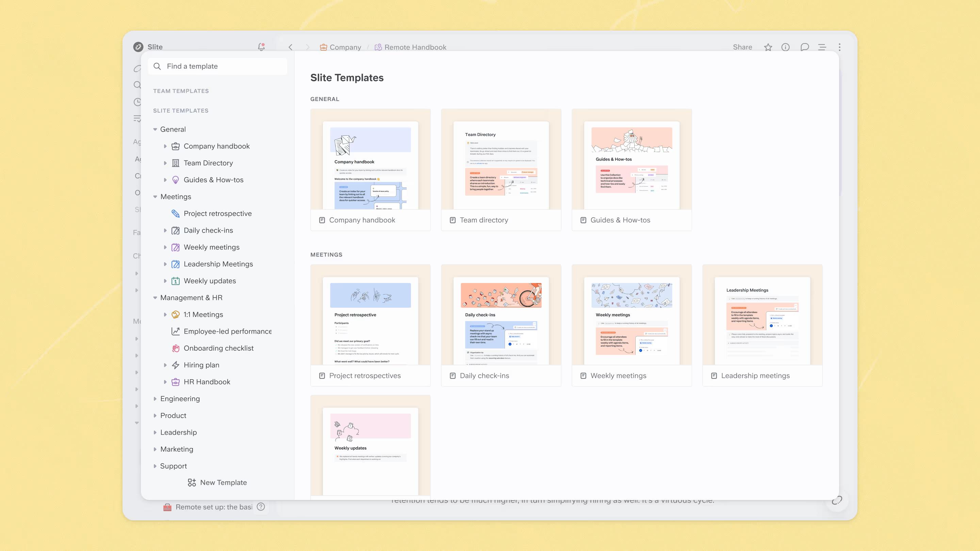Open the Guides & How-tos template card
The image size is (980, 551).
[632, 170]
